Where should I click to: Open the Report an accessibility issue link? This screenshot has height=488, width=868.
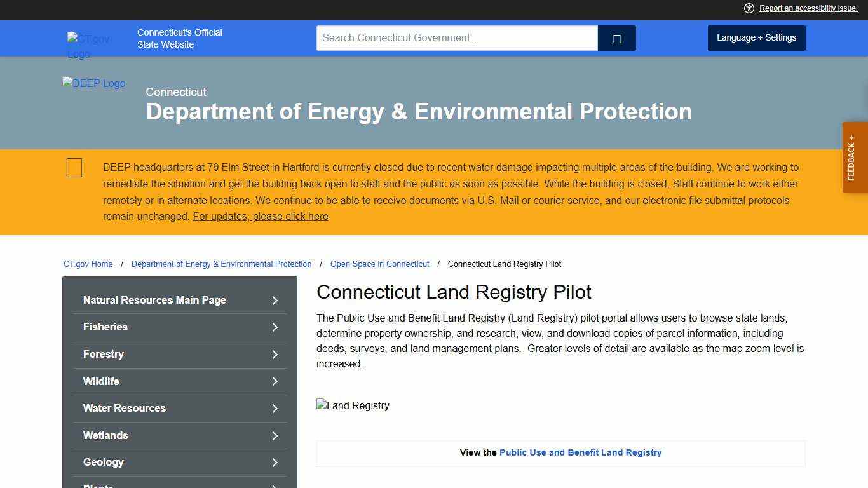808,8
